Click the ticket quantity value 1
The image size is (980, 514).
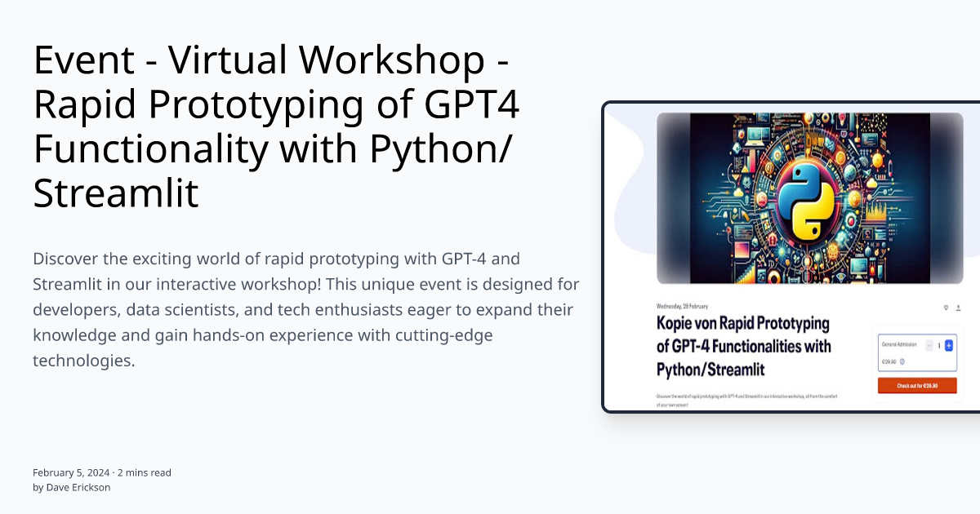click(939, 346)
